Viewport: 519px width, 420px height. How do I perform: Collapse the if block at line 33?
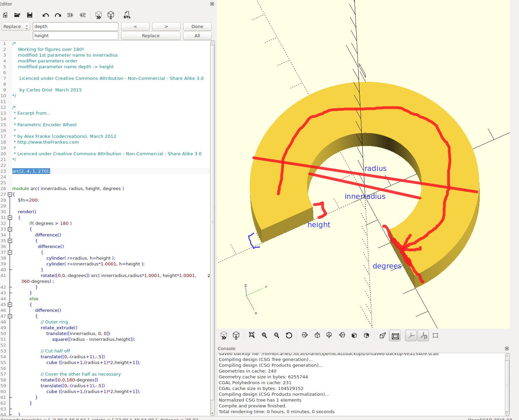tap(10, 229)
